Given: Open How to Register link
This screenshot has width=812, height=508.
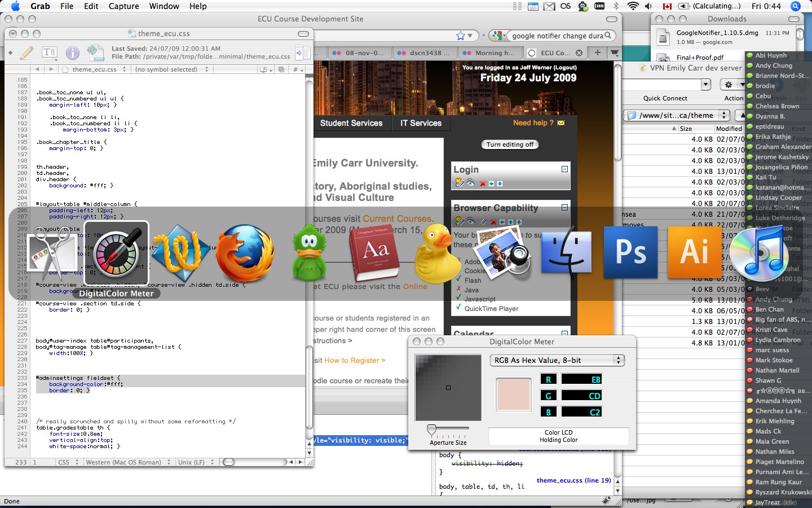Looking at the screenshot, I should point(355,360).
